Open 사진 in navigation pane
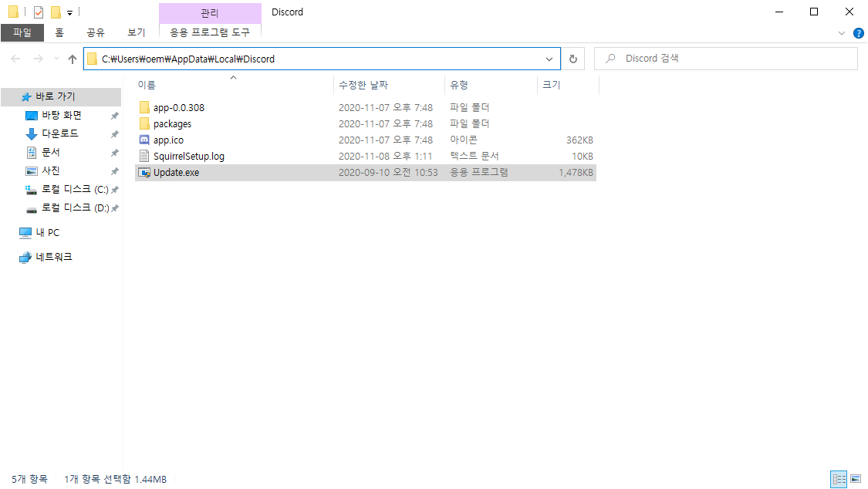Viewport: 868px width, 489px height. (x=50, y=170)
